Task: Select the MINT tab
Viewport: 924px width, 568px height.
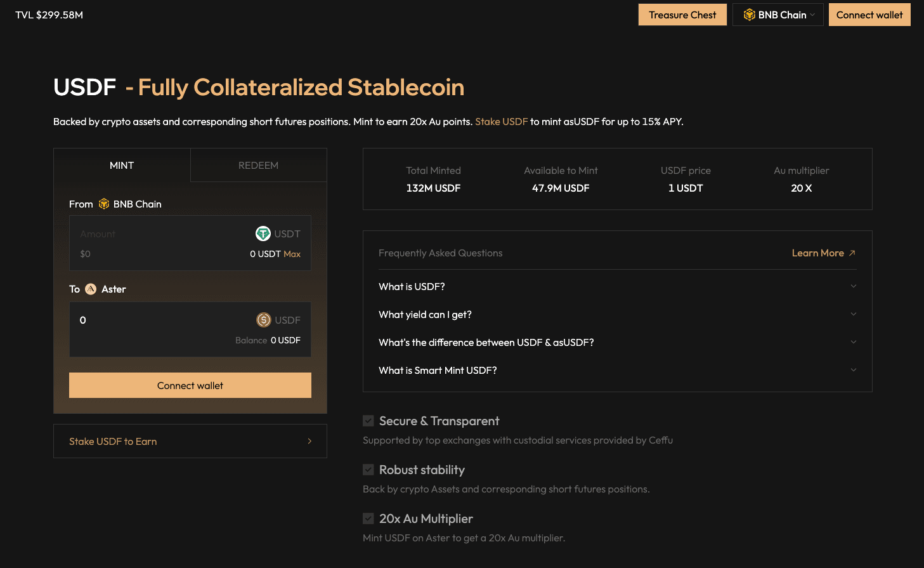Action: coord(122,165)
